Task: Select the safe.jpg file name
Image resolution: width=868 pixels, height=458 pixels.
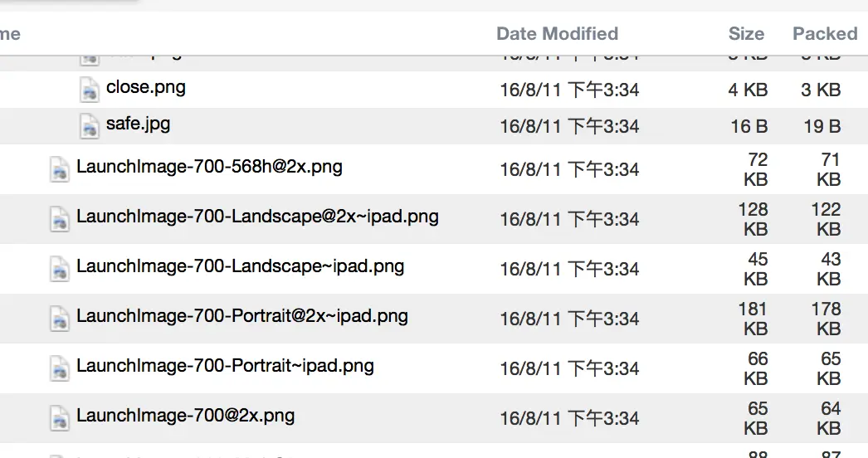Action: [x=139, y=124]
